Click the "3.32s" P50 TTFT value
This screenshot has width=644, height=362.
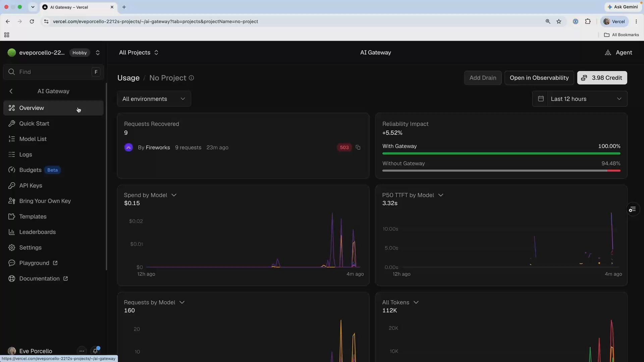(x=390, y=203)
